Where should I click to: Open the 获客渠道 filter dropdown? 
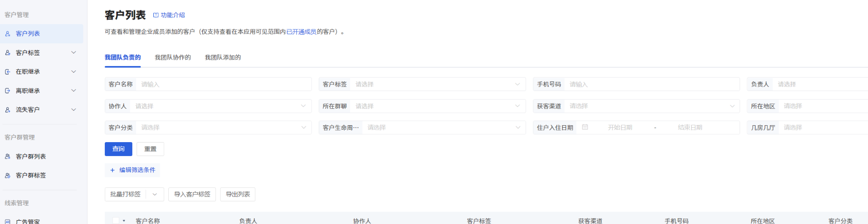636,106
